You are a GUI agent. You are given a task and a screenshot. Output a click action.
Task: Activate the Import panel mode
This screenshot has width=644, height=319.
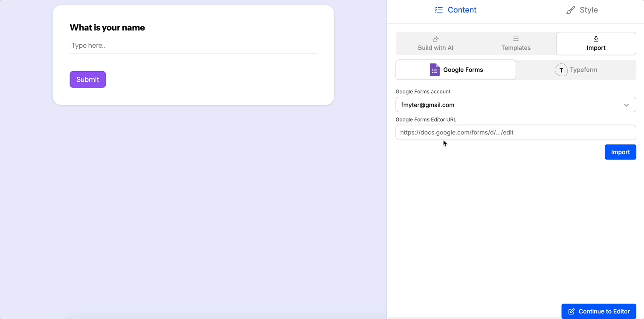(x=596, y=43)
